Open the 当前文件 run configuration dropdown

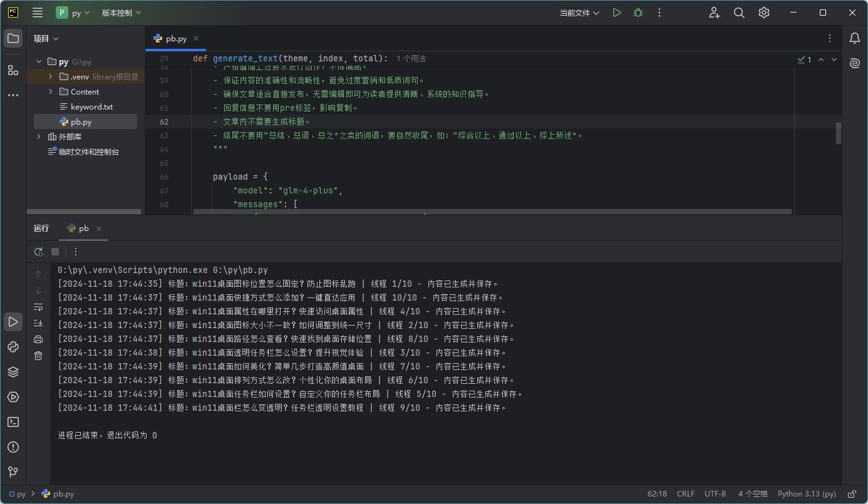(580, 13)
